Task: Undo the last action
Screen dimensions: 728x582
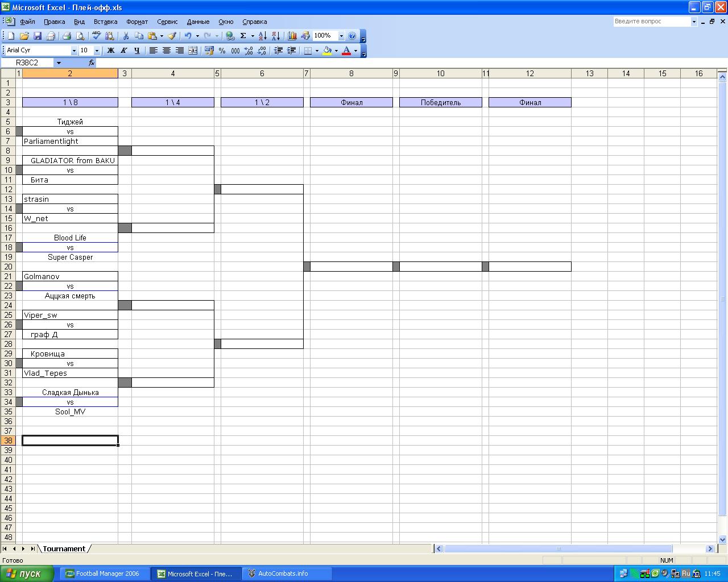Action: (188, 36)
